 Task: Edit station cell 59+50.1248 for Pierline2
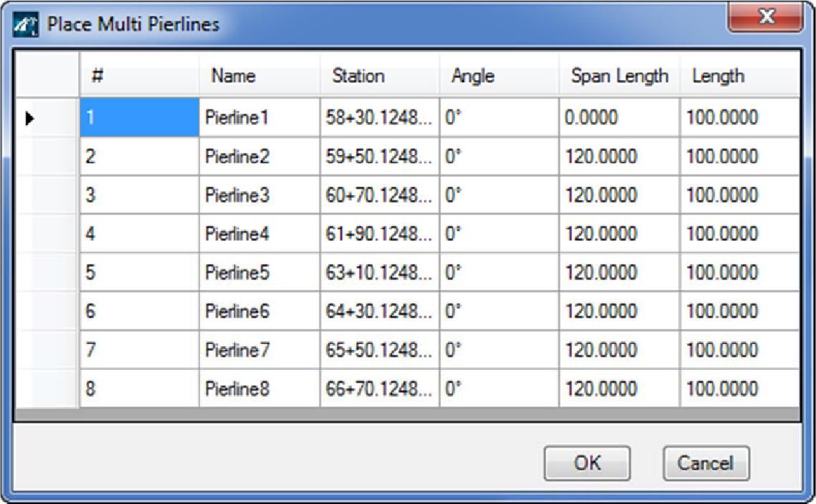(x=379, y=156)
